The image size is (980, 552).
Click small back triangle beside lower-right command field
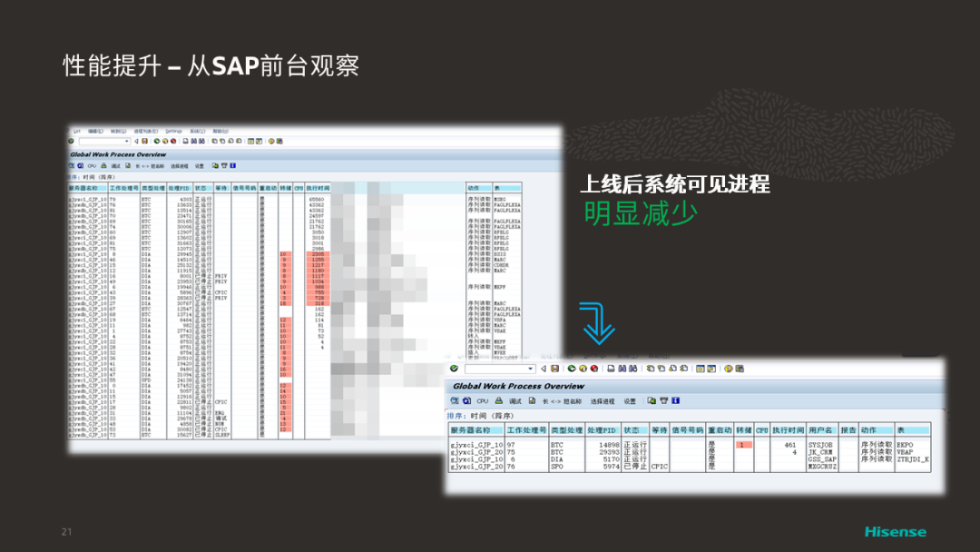(544, 369)
